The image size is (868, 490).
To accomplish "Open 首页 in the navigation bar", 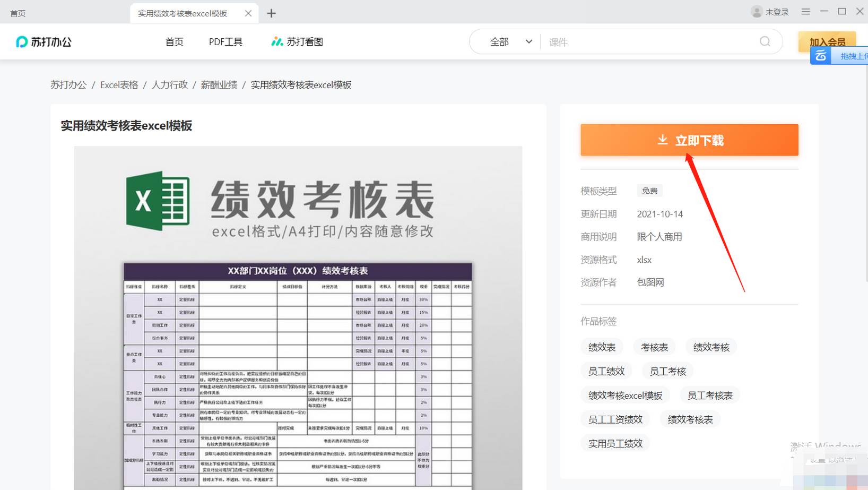I will (x=174, y=42).
